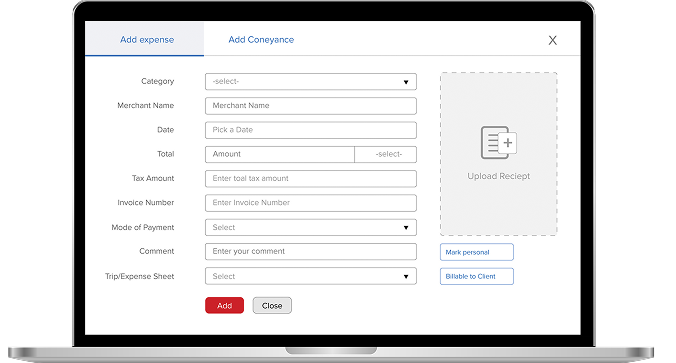Toggle the Mark personal option
The width and height of the screenshot is (676, 363).
(x=477, y=252)
